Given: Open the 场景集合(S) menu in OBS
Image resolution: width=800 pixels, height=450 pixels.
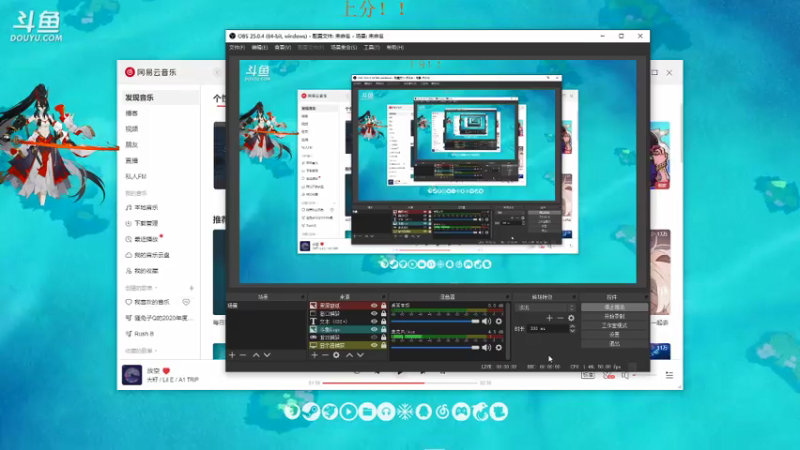Looking at the screenshot, I should 344,47.
